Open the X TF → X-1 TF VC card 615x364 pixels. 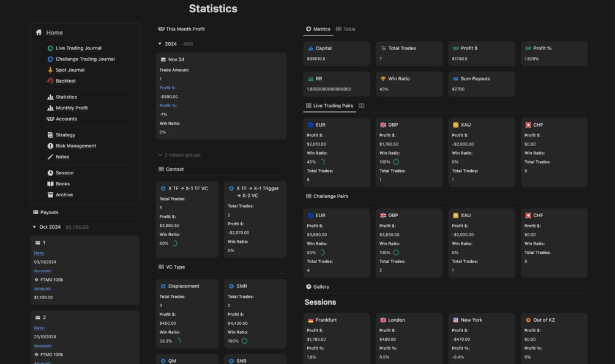(187, 219)
